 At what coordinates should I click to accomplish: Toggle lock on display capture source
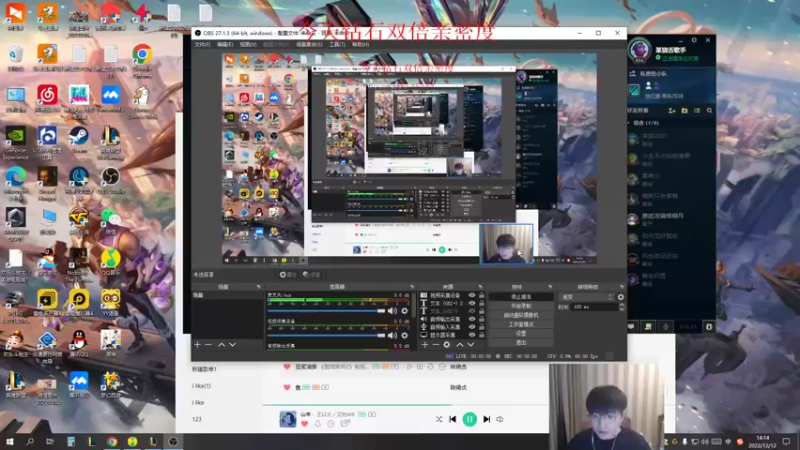481,335
